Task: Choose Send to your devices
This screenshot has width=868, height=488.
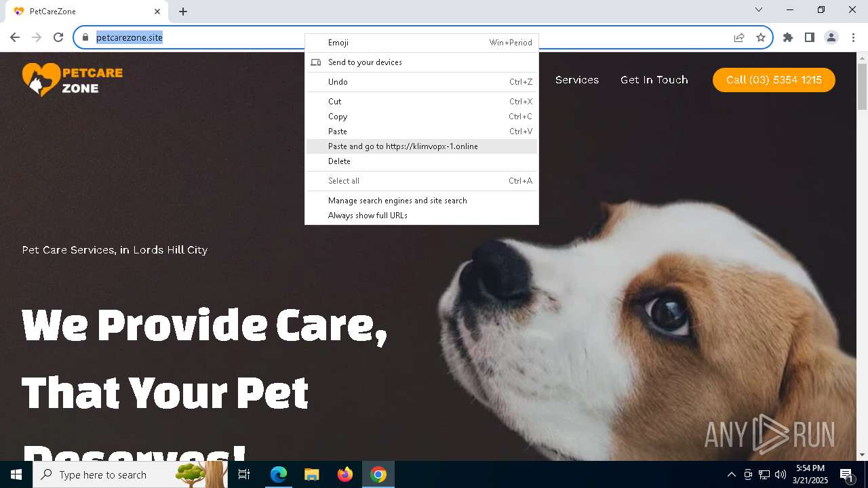Action: (x=422, y=62)
